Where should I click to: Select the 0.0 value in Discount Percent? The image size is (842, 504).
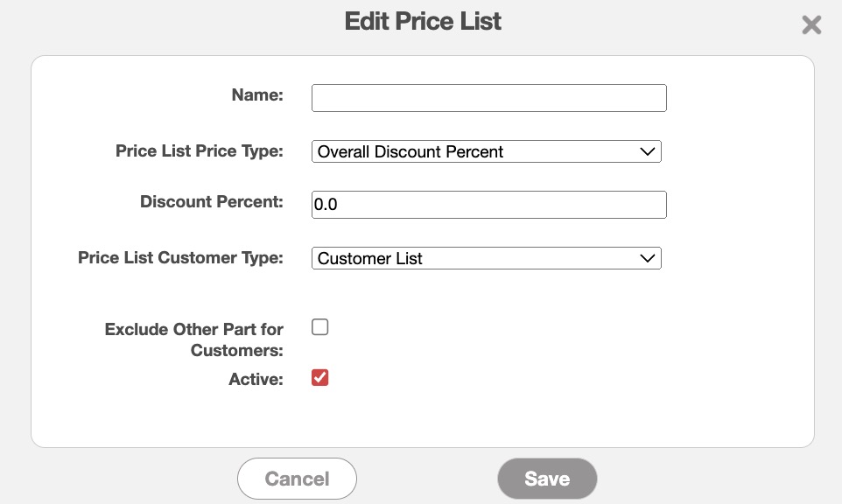326,205
